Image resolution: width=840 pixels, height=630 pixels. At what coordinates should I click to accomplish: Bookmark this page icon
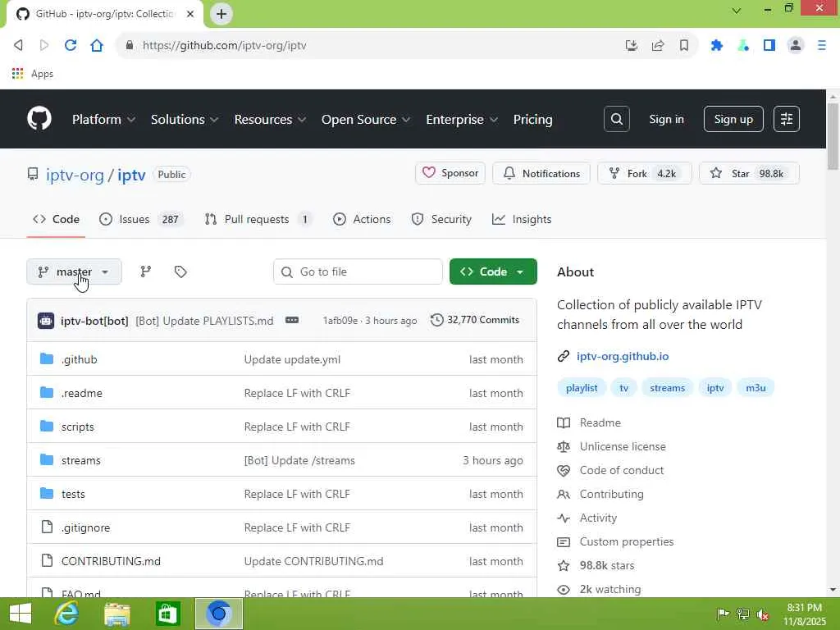(684, 46)
